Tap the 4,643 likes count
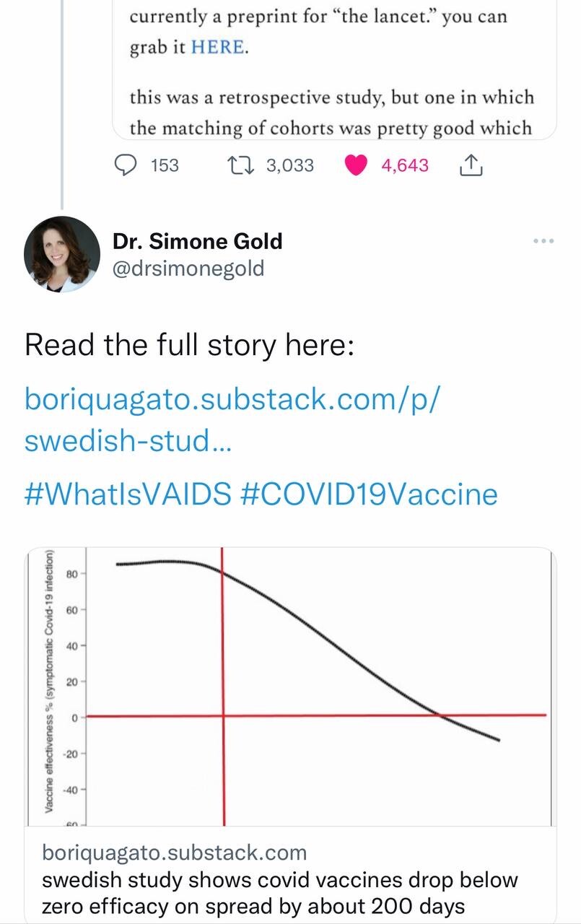Viewport: 581px width, 924px height. [x=404, y=165]
